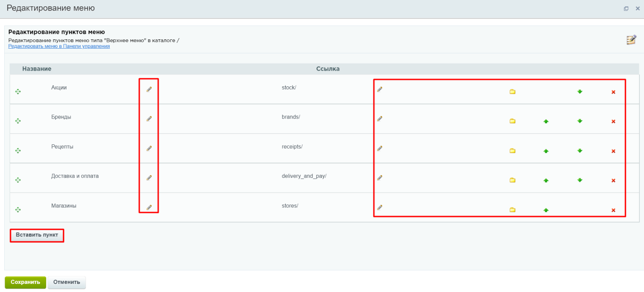
Task: Open the Редактировать меню в Панели управления link
Action: [x=59, y=46]
